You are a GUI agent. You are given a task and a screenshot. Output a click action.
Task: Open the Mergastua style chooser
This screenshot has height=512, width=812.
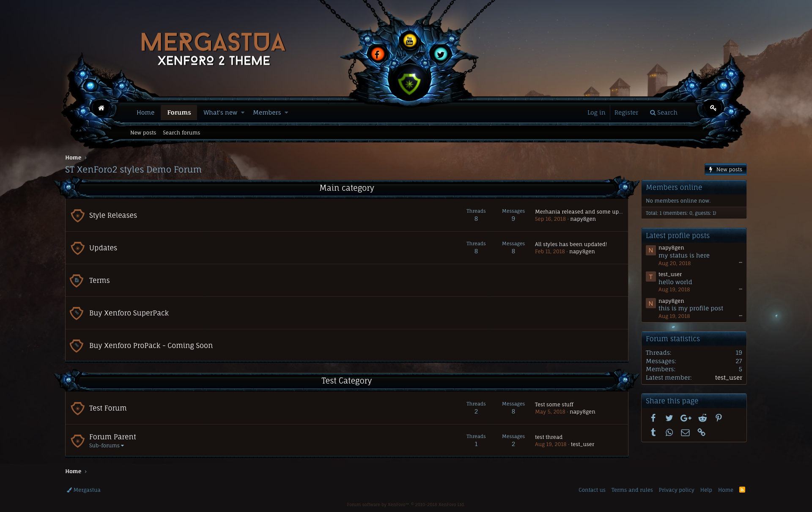point(84,490)
